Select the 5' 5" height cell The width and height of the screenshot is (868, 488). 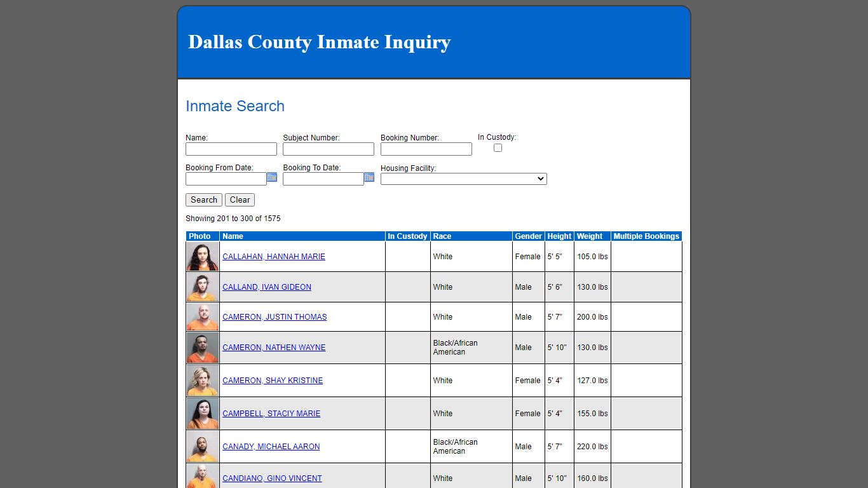[559, 257]
